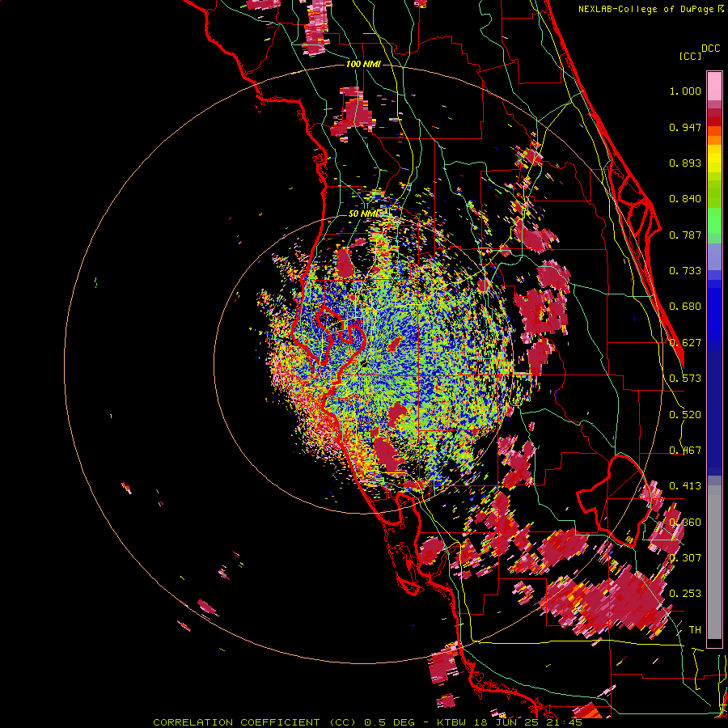The width and height of the screenshot is (728, 728).
Task: Click the TH label on the legend
Action: click(695, 630)
